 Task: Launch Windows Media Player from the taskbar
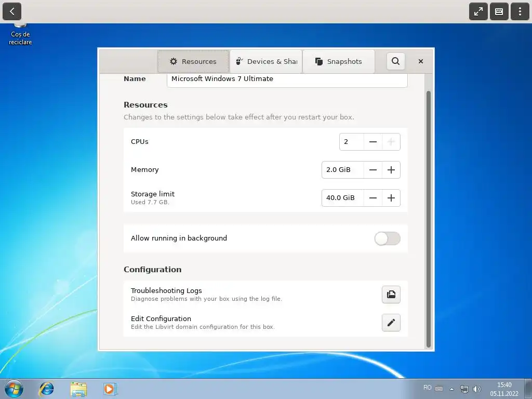point(110,389)
